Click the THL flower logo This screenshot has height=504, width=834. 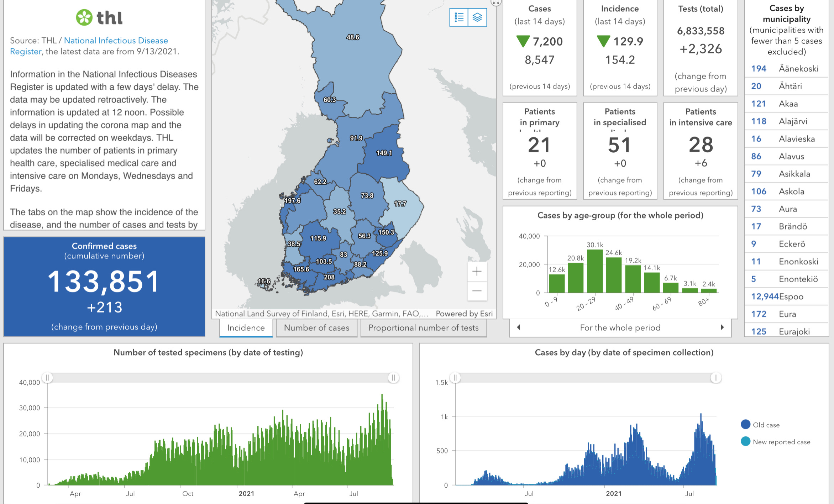(84, 17)
